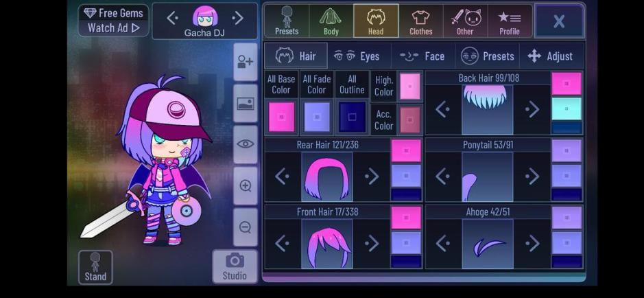Open the Body category tab

click(x=331, y=21)
